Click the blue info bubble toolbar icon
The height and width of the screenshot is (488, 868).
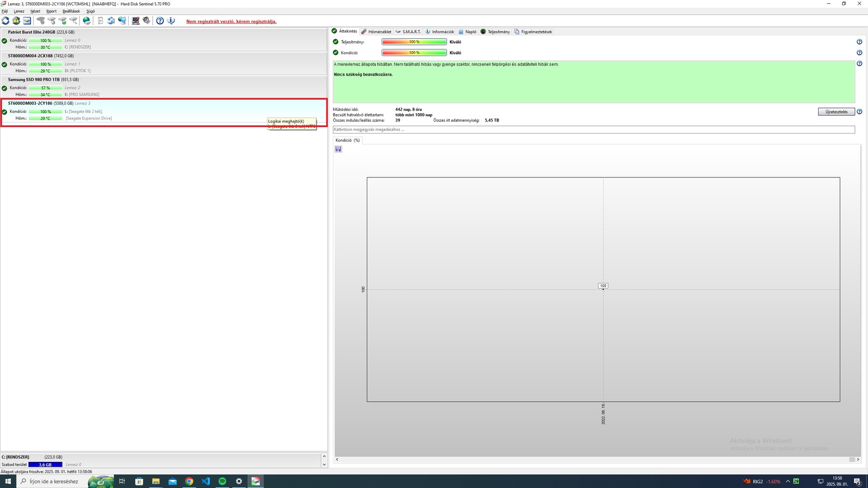pos(171,21)
